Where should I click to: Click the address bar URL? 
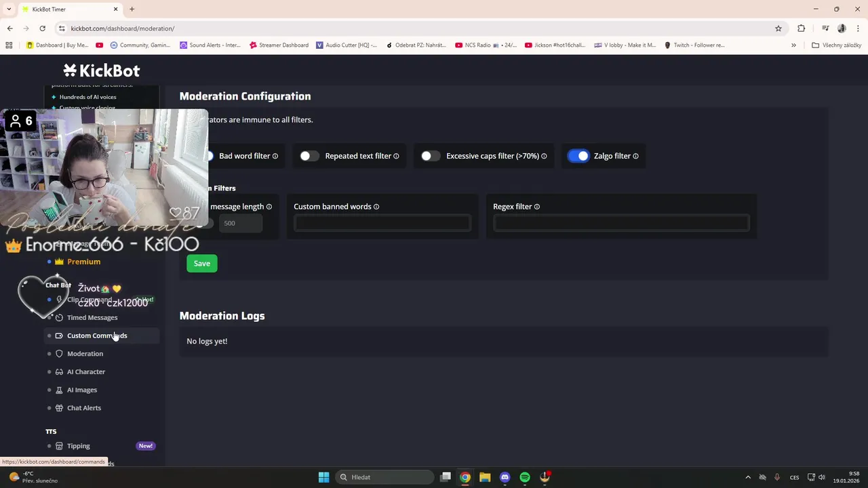(123, 28)
